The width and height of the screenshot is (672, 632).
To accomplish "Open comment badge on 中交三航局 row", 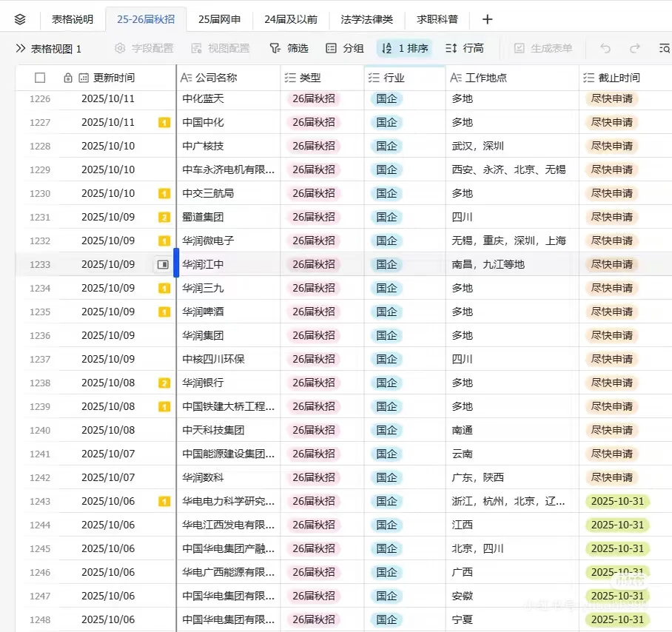I will 164,194.
